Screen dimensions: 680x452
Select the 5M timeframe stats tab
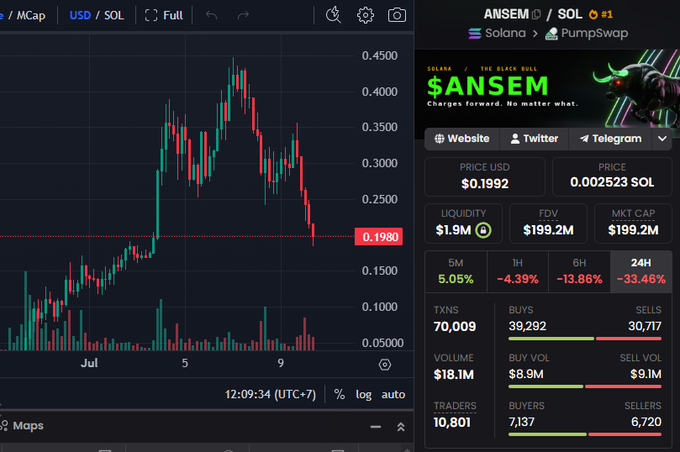[x=455, y=271]
